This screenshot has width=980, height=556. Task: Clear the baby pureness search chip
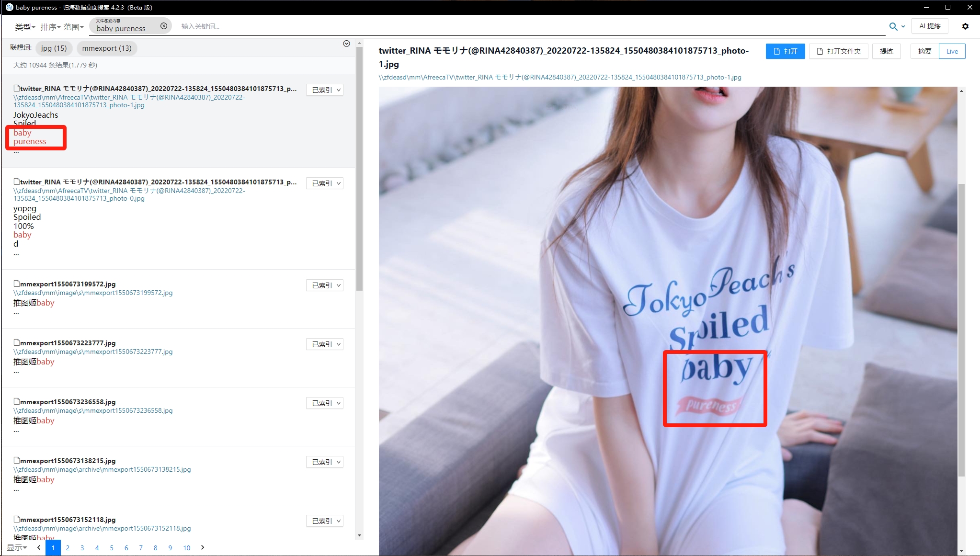point(164,26)
